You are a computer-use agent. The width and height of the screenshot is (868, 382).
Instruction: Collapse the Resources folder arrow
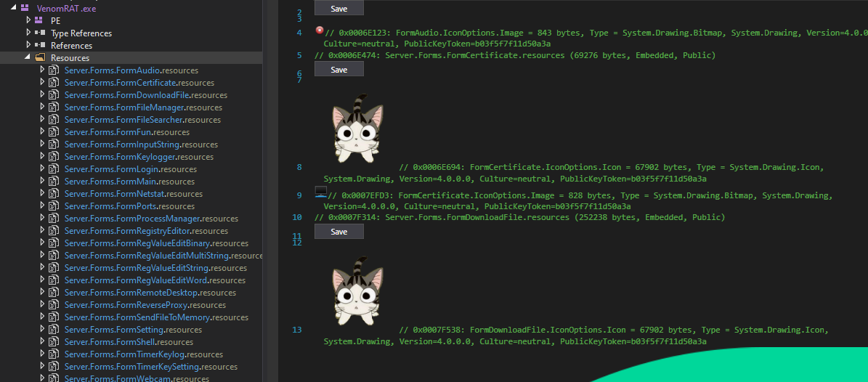point(28,57)
